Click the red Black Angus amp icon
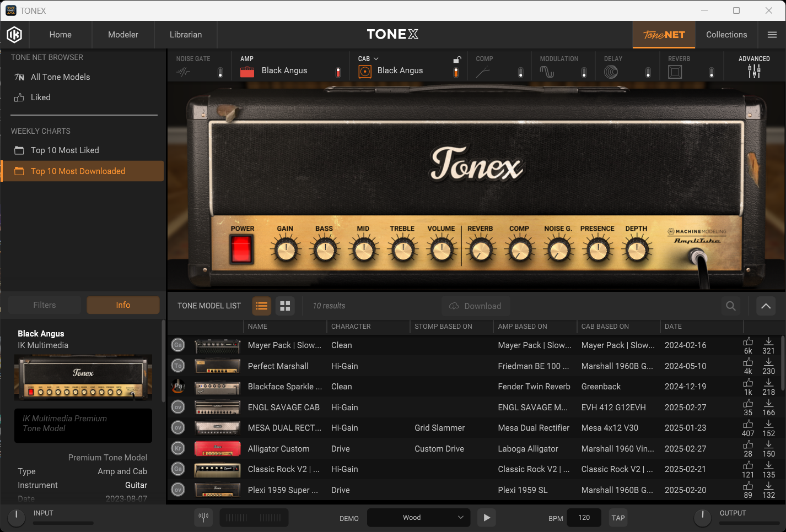This screenshot has width=786, height=532. (x=247, y=72)
